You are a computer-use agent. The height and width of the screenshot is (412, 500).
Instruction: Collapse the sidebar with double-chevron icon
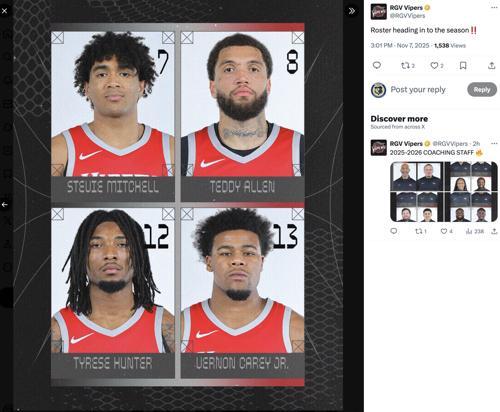(x=352, y=11)
